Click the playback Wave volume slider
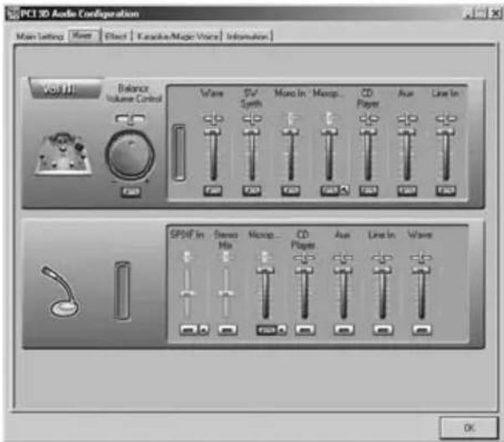This screenshot has height=442, width=504. pyautogui.click(x=213, y=155)
